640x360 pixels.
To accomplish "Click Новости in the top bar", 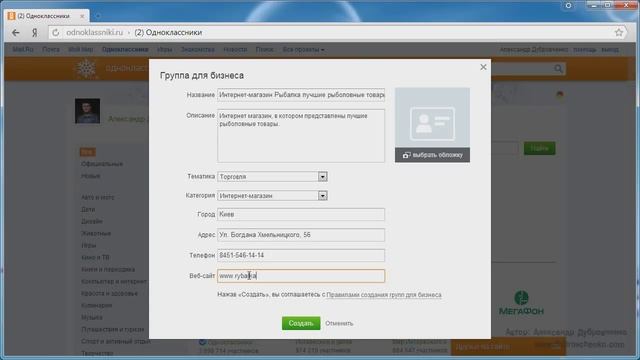I will click(235, 49).
